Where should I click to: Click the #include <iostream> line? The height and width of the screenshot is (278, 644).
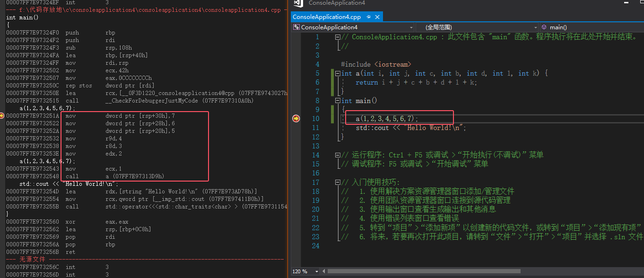point(376,64)
